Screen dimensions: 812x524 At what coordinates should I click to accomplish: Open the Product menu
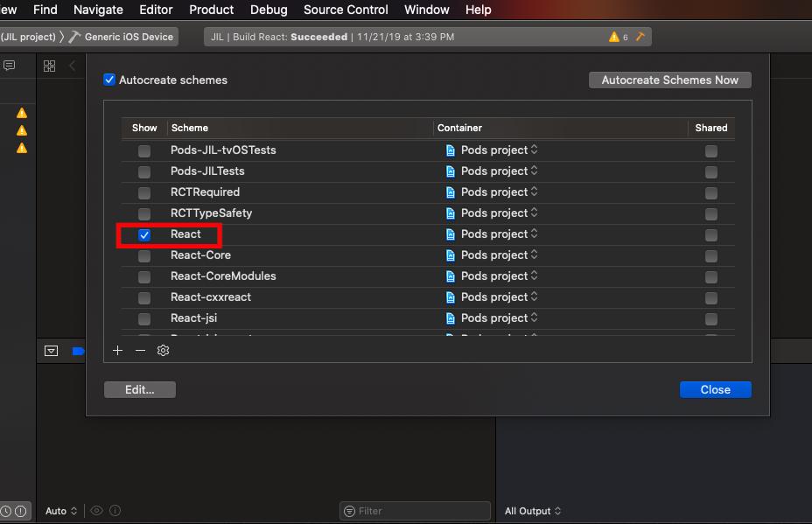[x=211, y=10]
